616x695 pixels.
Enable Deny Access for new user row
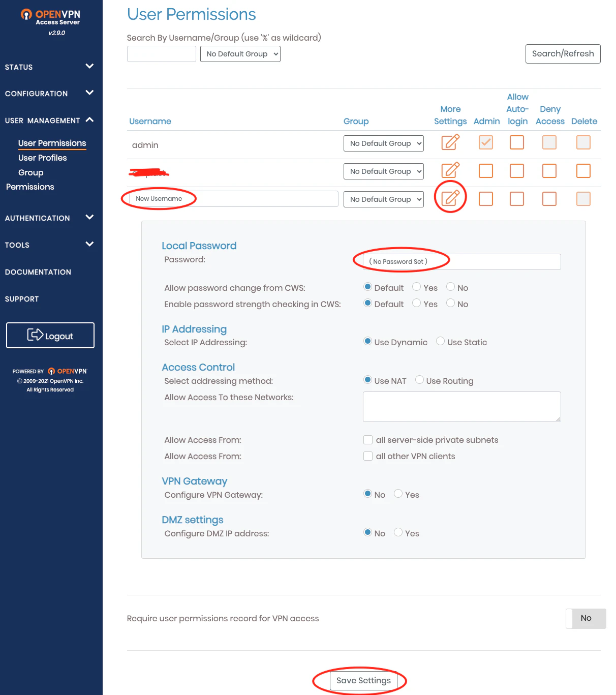[549, 199]
